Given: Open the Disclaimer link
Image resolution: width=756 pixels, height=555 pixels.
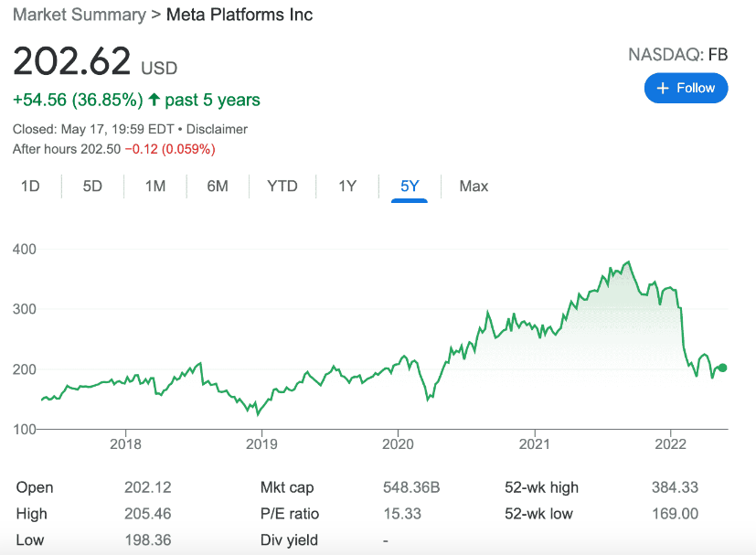Looking at the screenshot, I should tap(217, 129).
